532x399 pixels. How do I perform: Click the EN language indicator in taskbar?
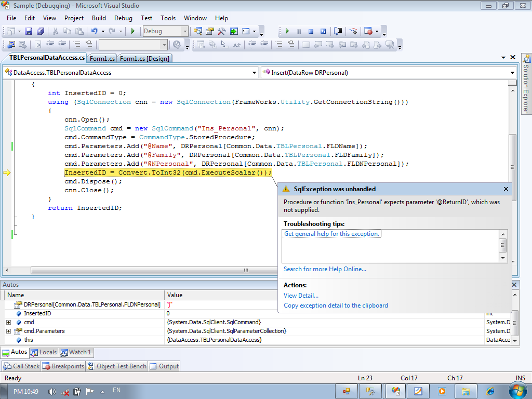(x=117, y=390)
